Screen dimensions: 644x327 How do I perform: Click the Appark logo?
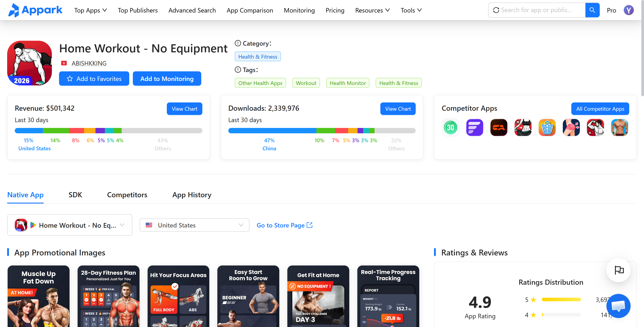tap(35, 10)
